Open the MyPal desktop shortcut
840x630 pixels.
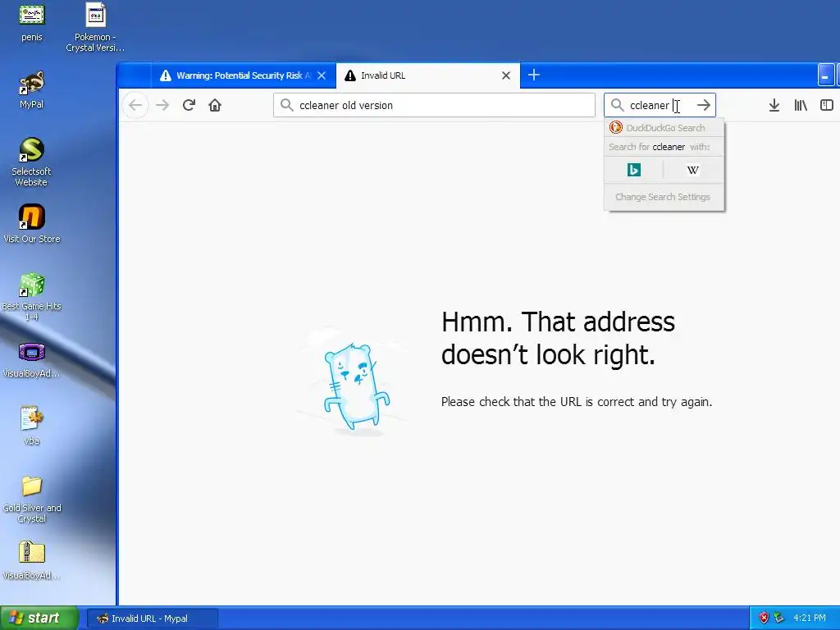32,89
